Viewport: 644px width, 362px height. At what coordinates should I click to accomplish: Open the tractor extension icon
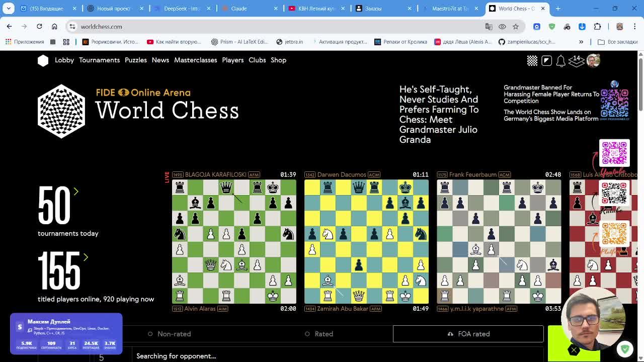pos(567,27)
